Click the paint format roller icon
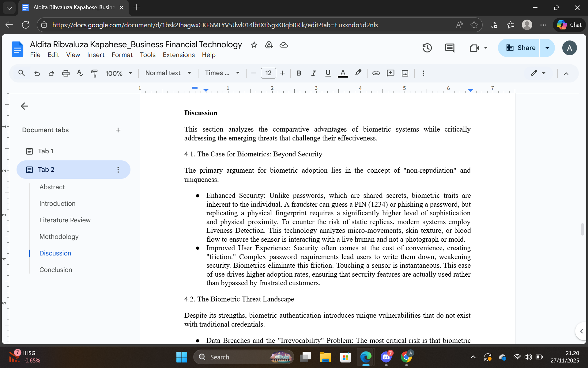Screen dimensions: 588x368 click(x=94, y=73)
